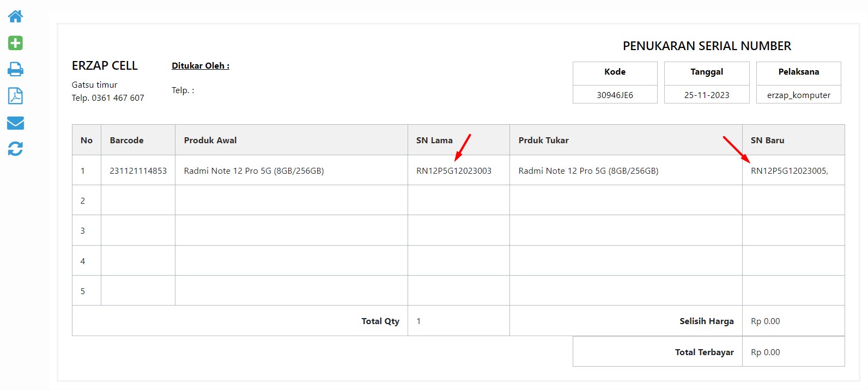
Task: Click the 'No' column header
Action: pyautogui.click(x=87, y=140)
